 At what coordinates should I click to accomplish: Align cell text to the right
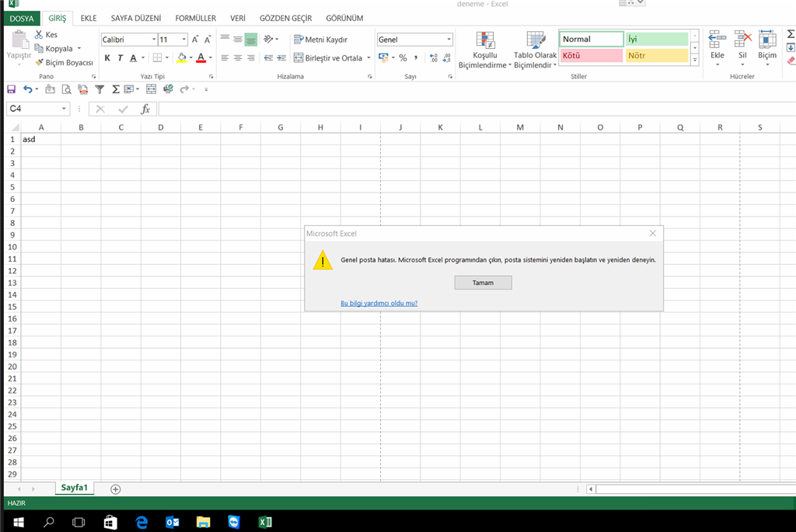click(x=251, y=57)
